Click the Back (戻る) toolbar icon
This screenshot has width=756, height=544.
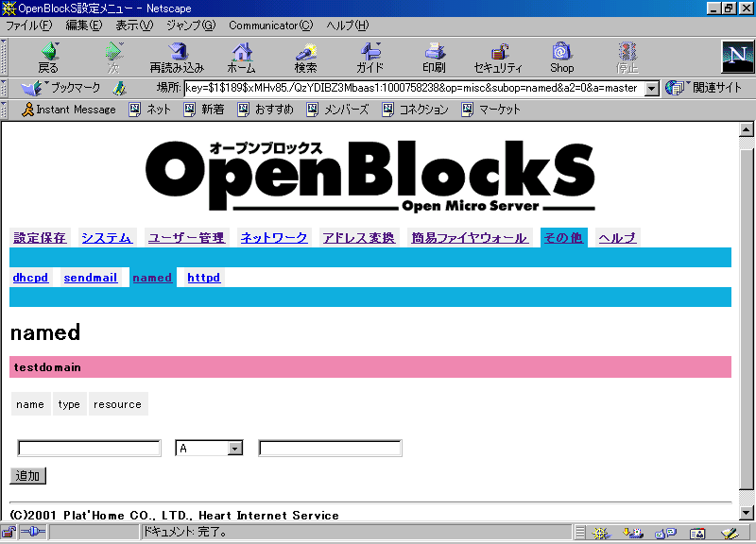(49, 57)
